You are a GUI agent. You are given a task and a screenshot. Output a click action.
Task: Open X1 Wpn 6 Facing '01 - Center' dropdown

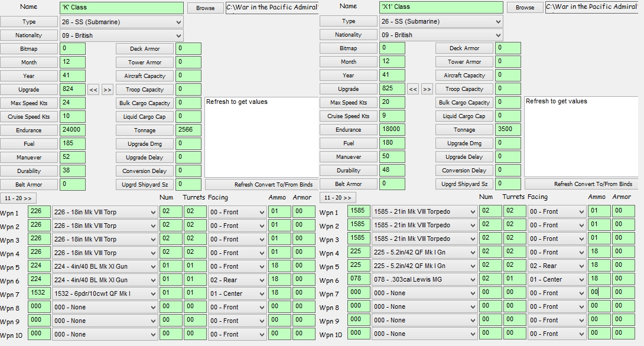tap(557, 279)
